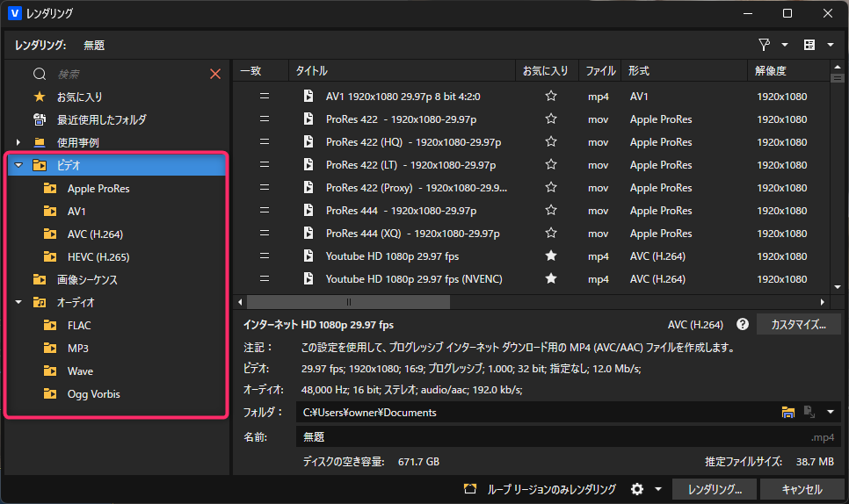Click the filter funnel icon
This screenshot has width=849, height=504.
[x=765, y=45]
